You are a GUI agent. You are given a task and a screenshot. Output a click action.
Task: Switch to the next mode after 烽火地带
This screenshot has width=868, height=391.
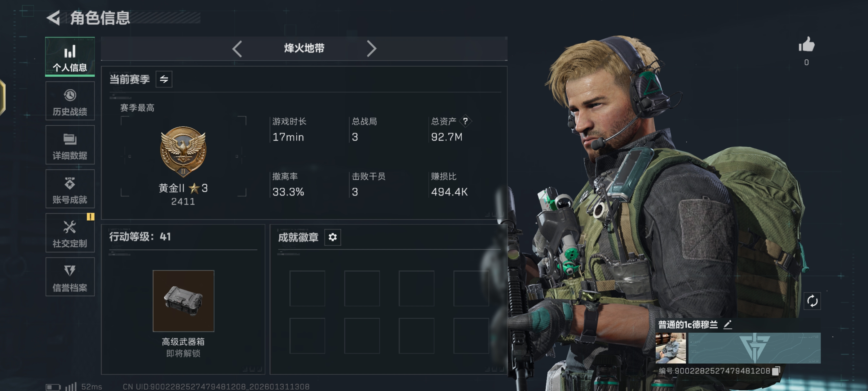click(371, 49)
